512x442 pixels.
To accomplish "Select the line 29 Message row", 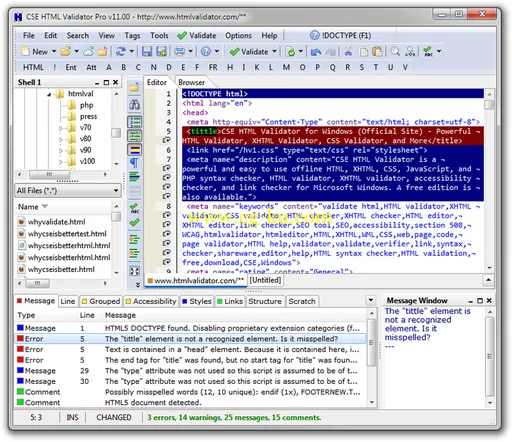I will (x=190, y=371).
